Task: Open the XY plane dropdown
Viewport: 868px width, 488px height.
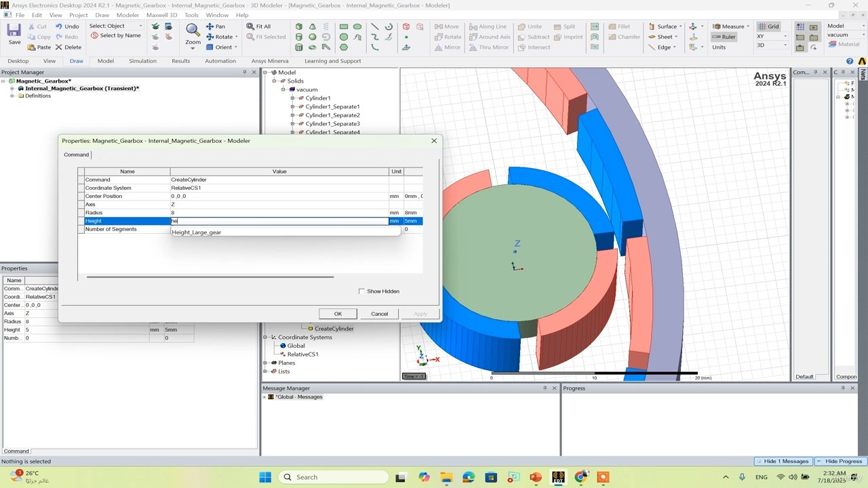Action: [772, 36]
